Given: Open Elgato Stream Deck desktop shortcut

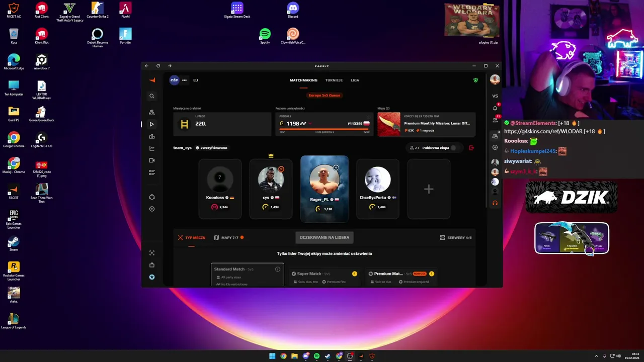Looking at the screenshot, I should [237, 10].
